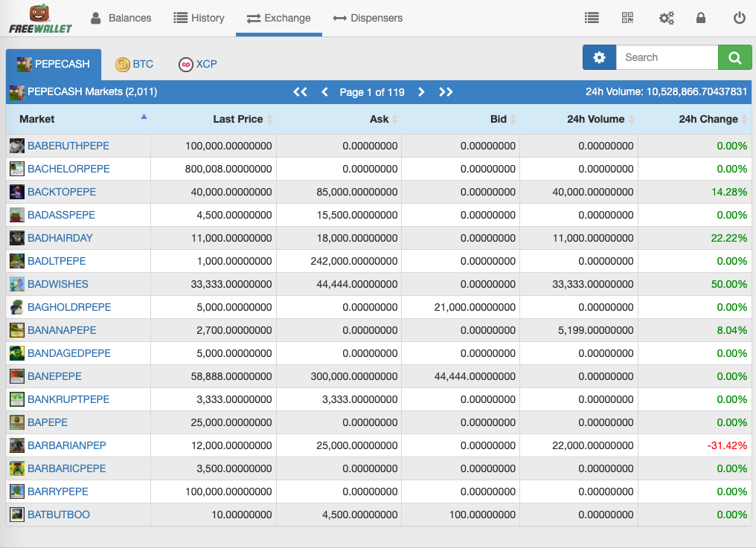Click the Search input field
This screenshot has width=756, height=548.
(667, 57)
